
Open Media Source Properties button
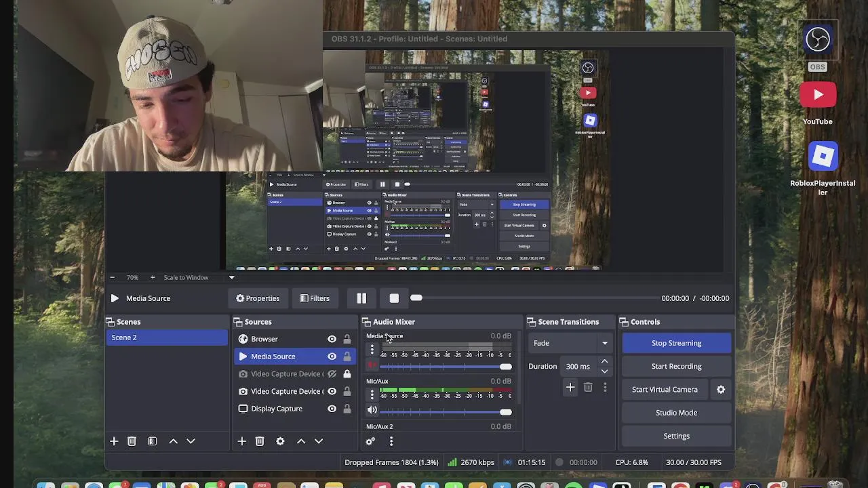point(258,298)
